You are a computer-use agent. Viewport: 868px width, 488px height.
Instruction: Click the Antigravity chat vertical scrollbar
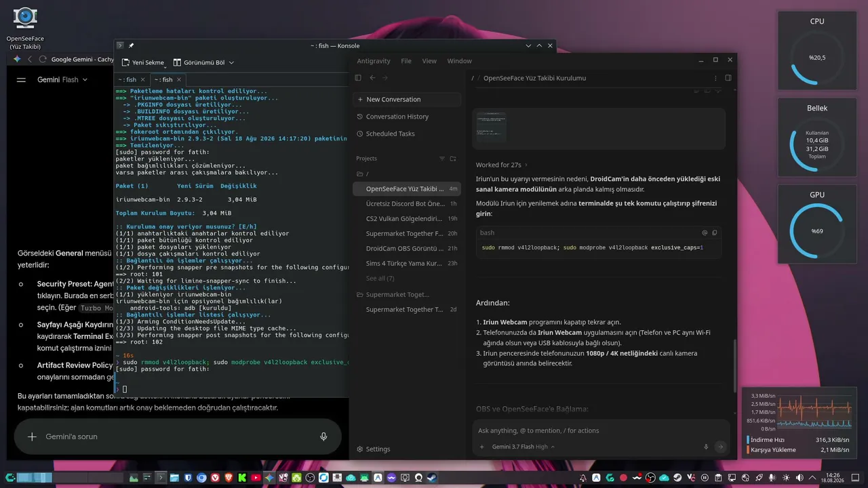pyautogui.click(x=734, y=366)
